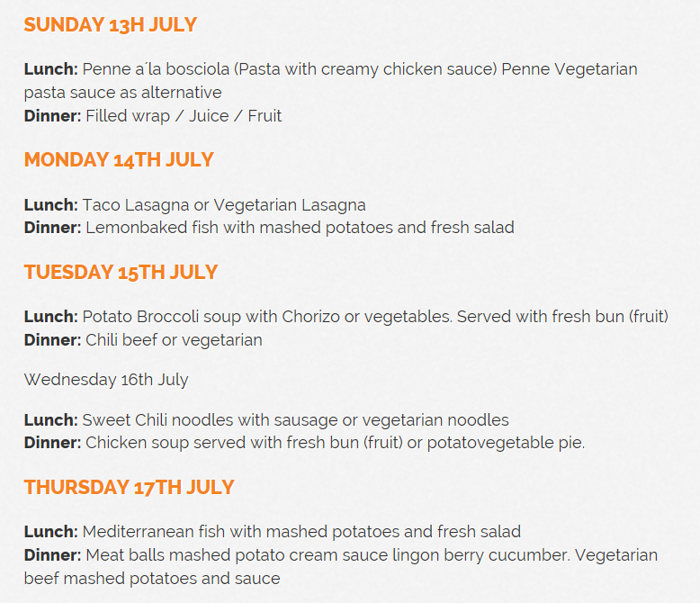The image size is (700, 603).
Task: Click the Chicken soup dinner text
Action: [335, 443]
